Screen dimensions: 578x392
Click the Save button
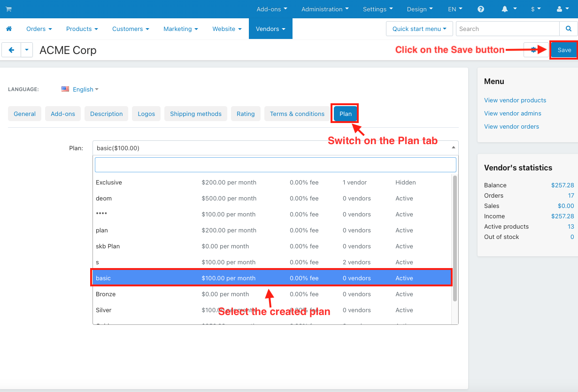[564, 50]
